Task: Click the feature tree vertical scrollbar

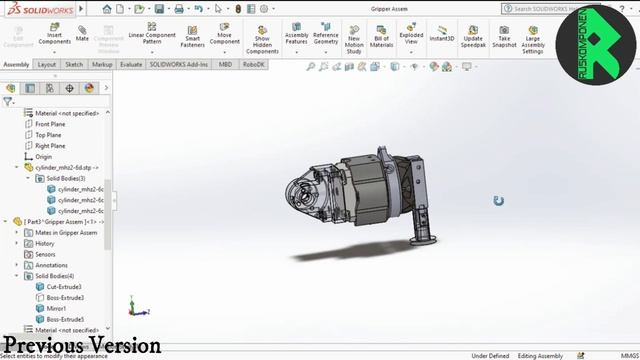Action: click(108, 215)
